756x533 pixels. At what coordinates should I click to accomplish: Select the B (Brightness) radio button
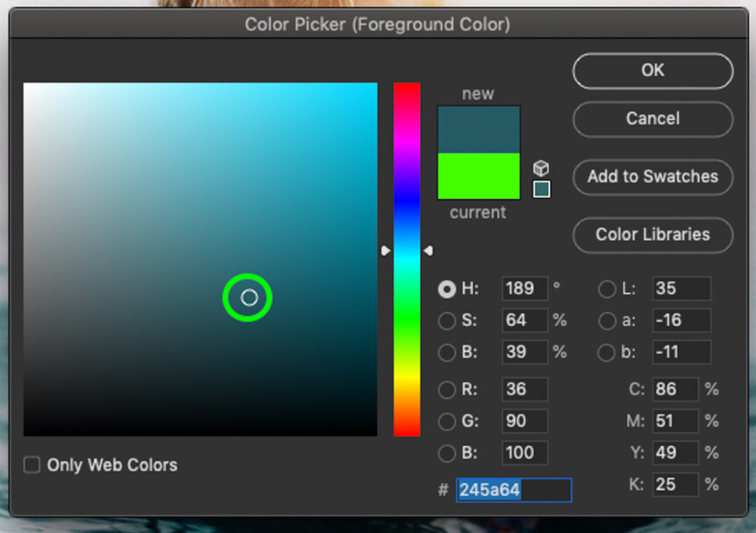(447, 352)
